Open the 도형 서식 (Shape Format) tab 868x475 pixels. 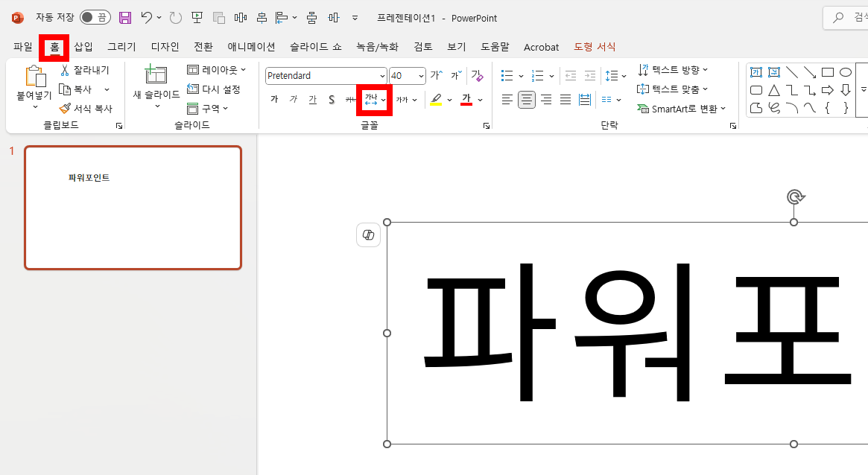tap(595, 47)
